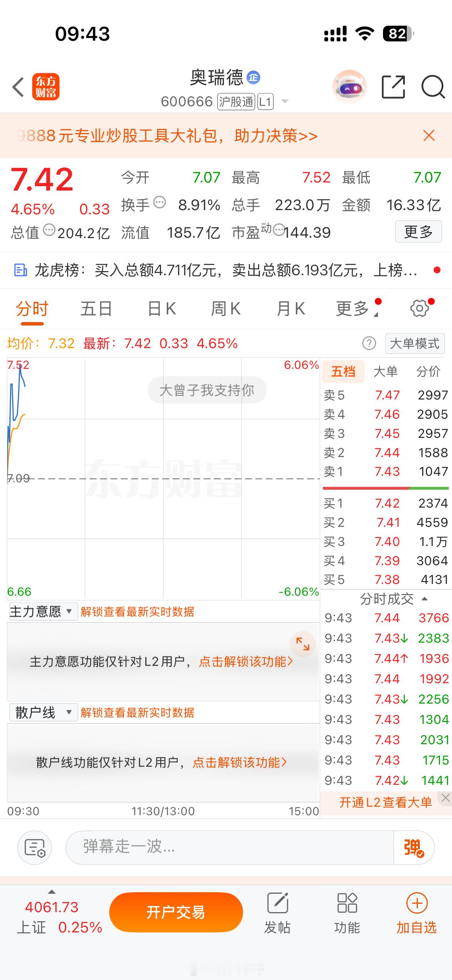Select the 五档 order book tab

coord(343,372)
